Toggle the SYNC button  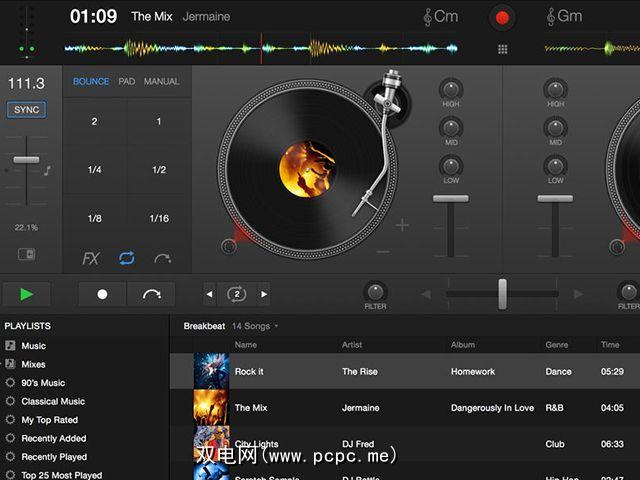[26, 110]
